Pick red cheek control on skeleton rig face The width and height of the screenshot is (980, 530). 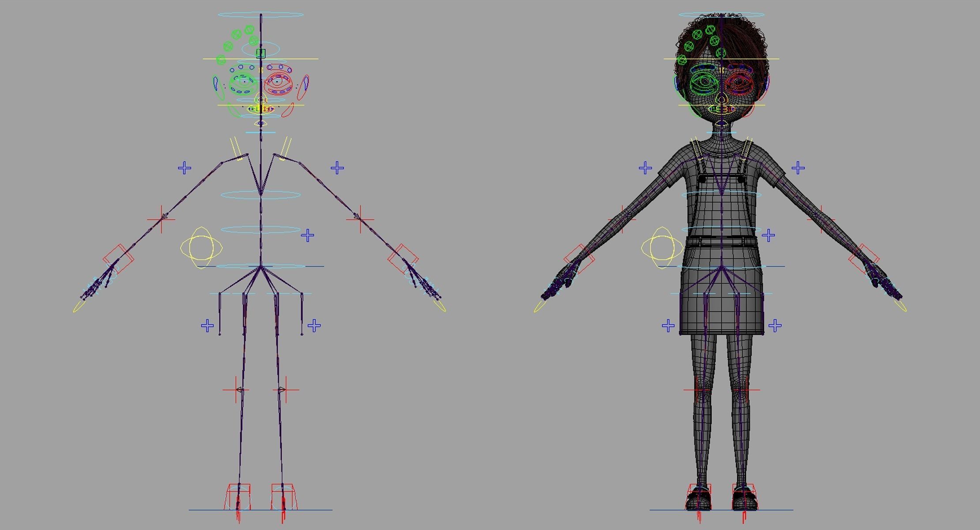pos(287,110)
